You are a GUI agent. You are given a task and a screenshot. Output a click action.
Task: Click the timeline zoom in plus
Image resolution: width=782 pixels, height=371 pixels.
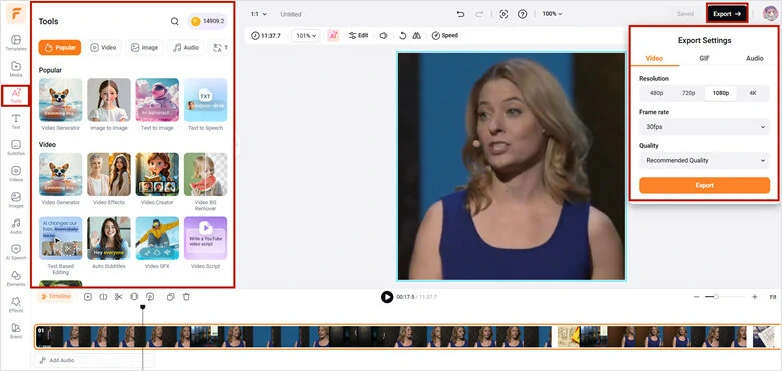pyautogui.click(x=755, y=297)
